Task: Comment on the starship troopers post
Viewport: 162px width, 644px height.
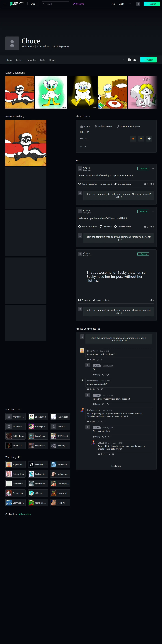Action: click(106, 184)
